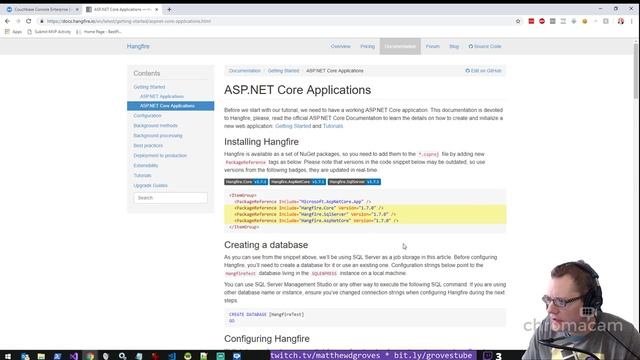Open the Chrome three-dot menu
The width and height of the screenshot is (640, 360).
click(x=631, y=21)
